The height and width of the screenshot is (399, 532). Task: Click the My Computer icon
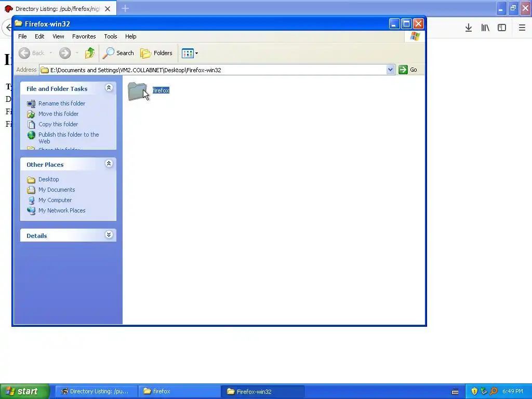(x=31, y=201)
